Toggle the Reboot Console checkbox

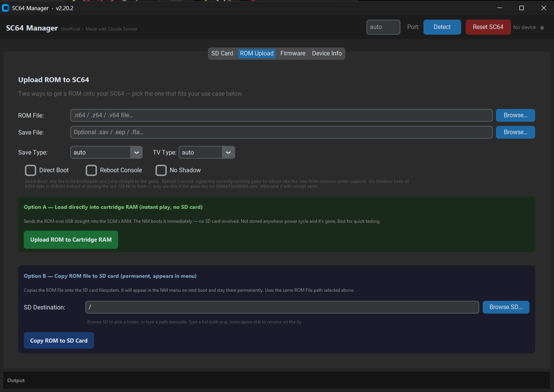(91, 170)
